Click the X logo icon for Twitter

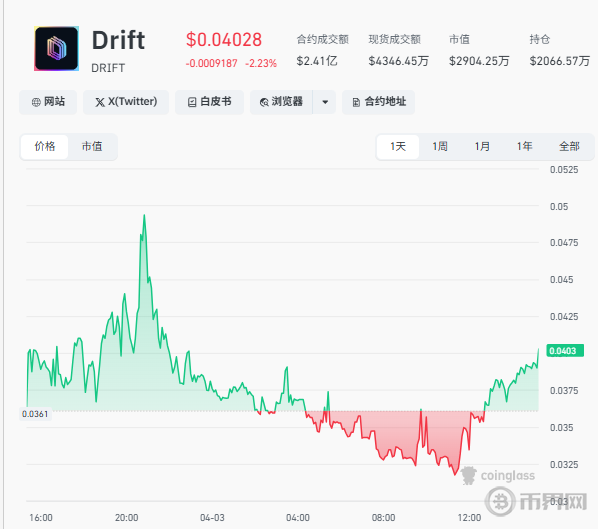click(x=100, y=102)
